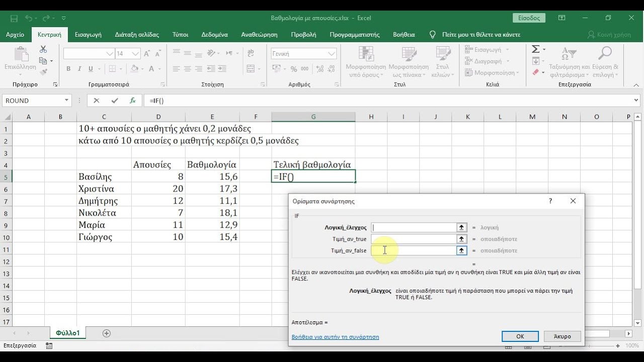Click Ταξινόμηση και φιλτράρισμα sort icon
Viewport: 644px width, 362px height.
569,53
